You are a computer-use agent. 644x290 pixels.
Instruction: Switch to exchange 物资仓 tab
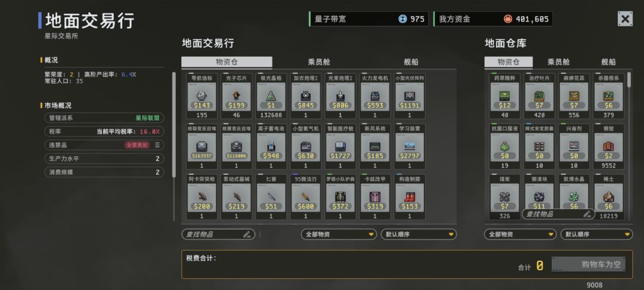[x=227, y=62]
